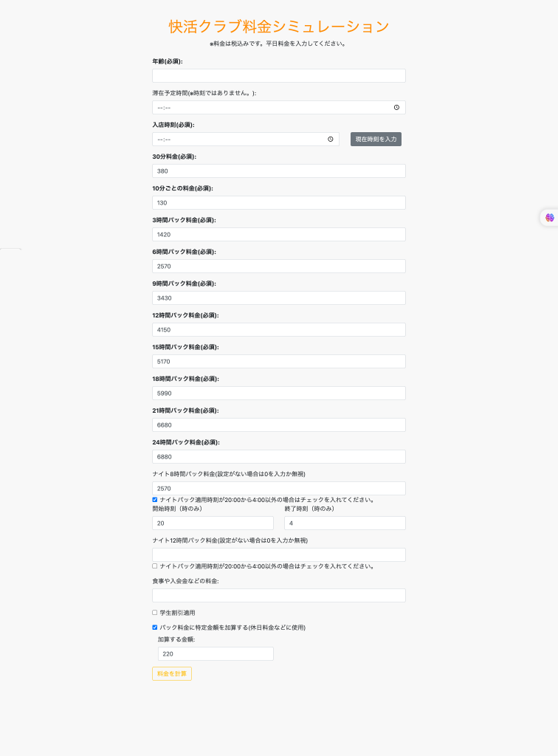This screenshot has height=756, width=558.
Task: Click the 15時間パック料金 field with 5170
Action: (x=279, y=362)
